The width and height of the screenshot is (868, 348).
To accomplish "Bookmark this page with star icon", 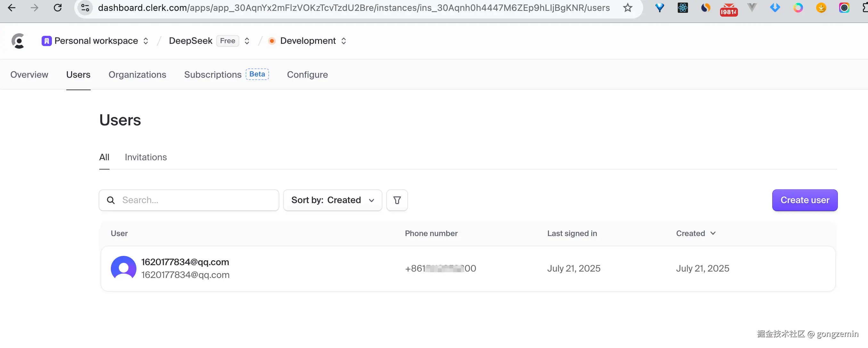I will click(627, 8).
